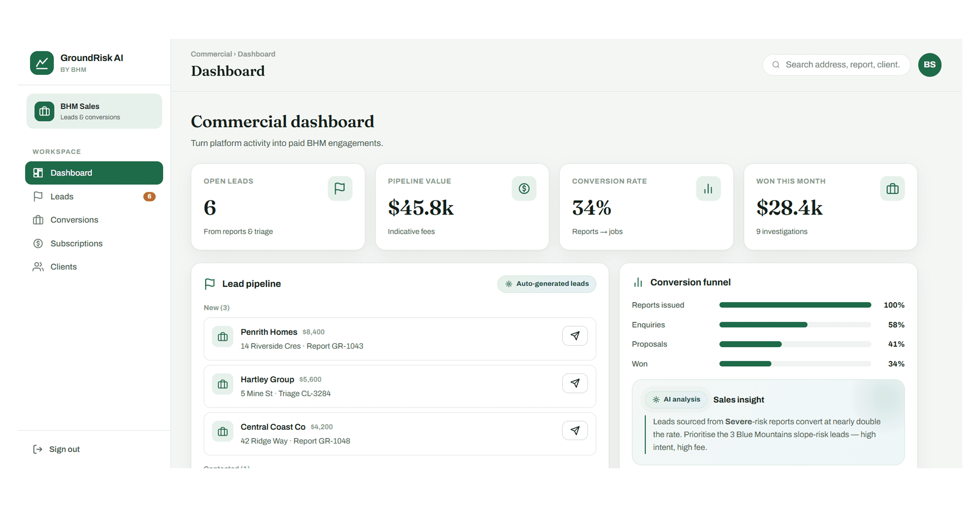Click the Auto-generated leads badge
The image size is (980, 507).
coord(547,284)
